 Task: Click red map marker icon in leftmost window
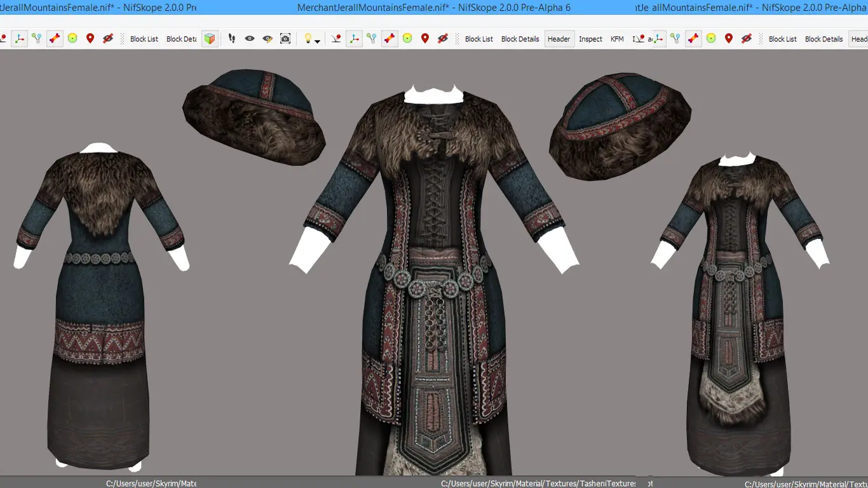click(90, 39)
